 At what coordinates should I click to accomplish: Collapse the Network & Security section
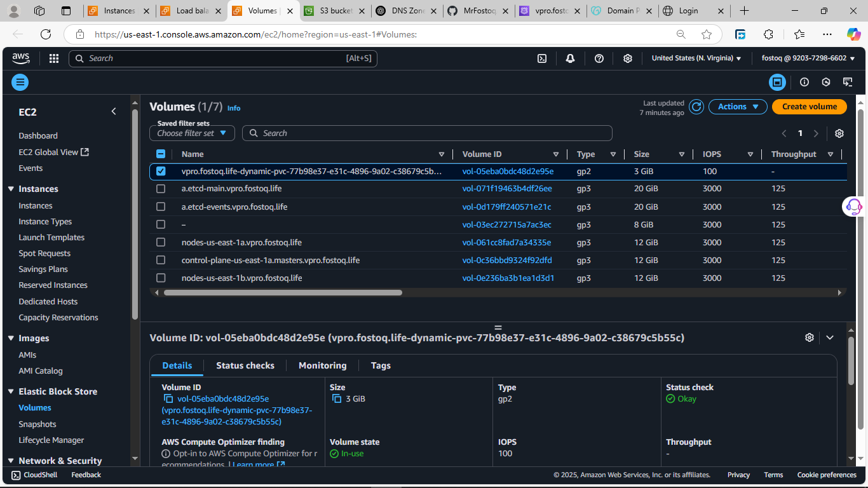[11, 461]
